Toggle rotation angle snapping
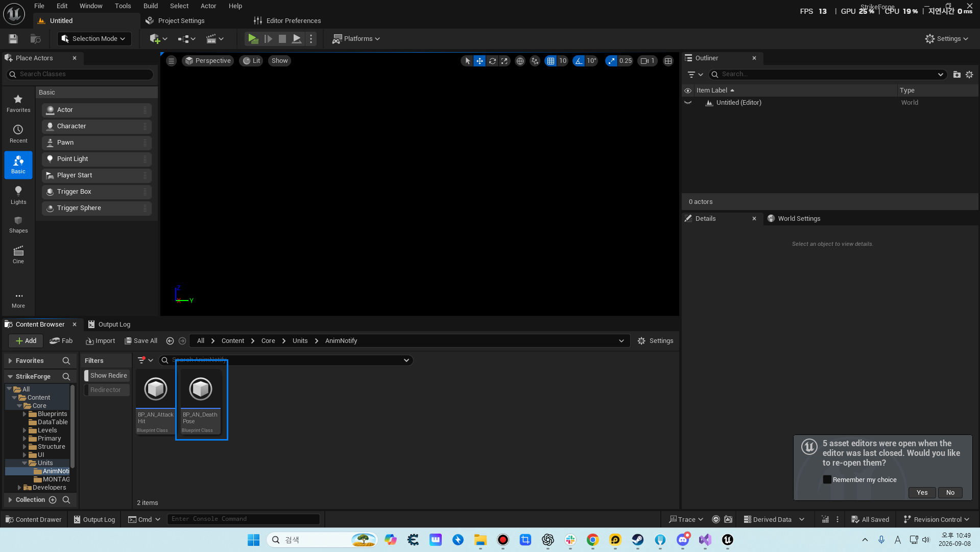This screenshot has width=980, height=552. (x=579, y=61)
